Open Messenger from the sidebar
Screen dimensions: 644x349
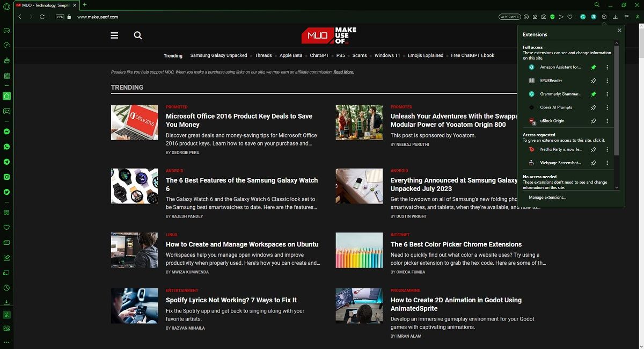coord(6,131)
